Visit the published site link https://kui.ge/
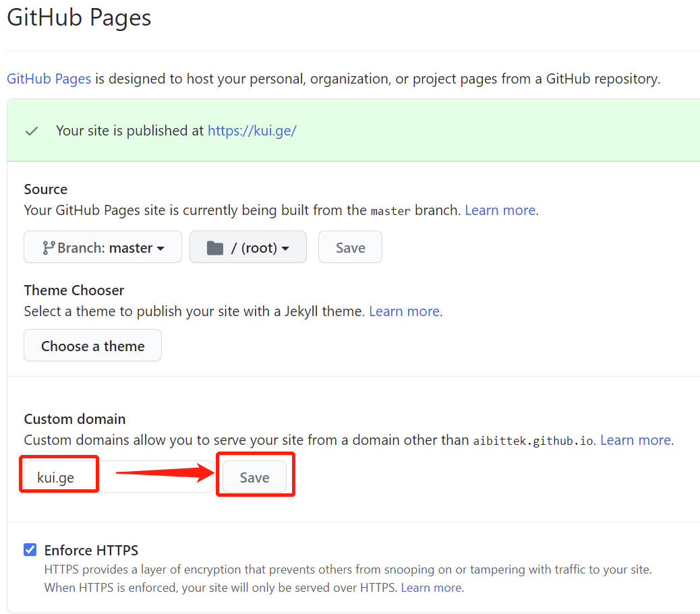Image resolution: width=700 pixels, height=614 pixels. [252, 131]
